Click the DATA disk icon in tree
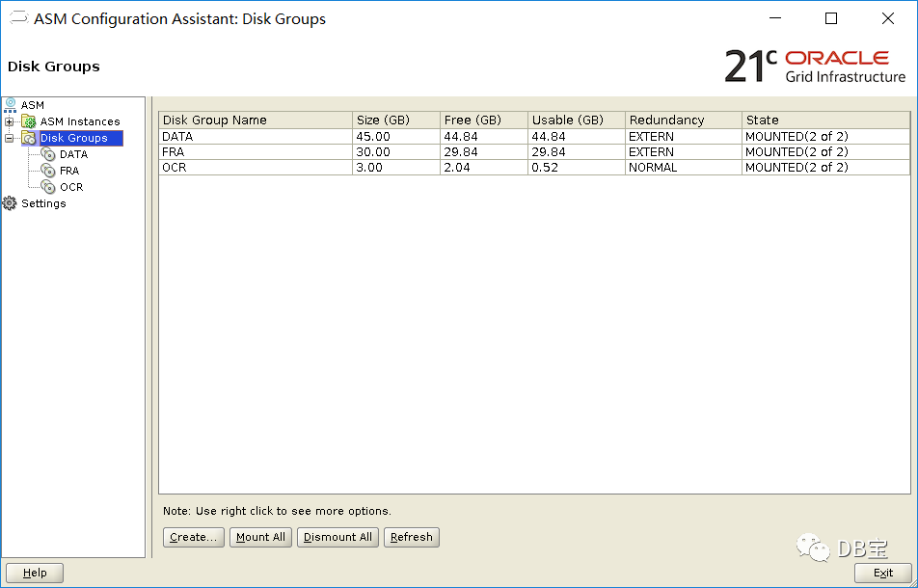 (48, 154)
